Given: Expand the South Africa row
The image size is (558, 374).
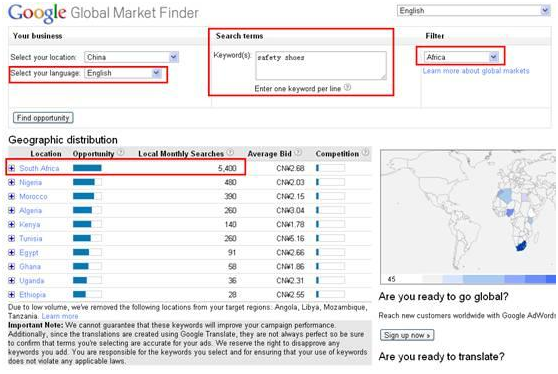Looking at the screenshot, I should (12, 168).
